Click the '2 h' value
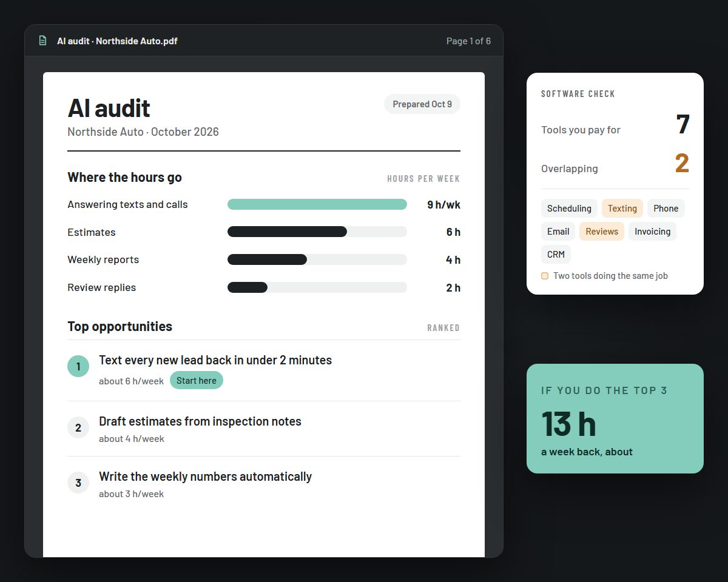 point(453,287)
